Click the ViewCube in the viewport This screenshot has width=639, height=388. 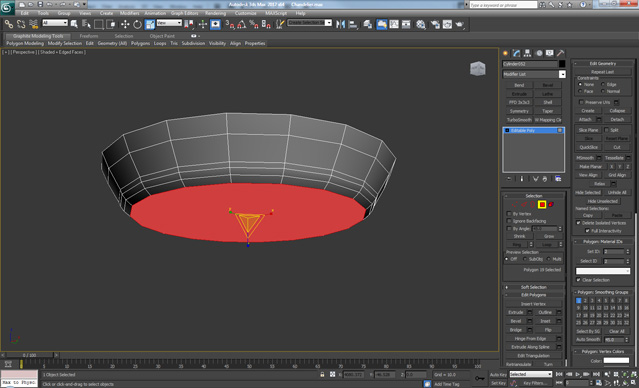pyautogui.click(x=478, y=68)
